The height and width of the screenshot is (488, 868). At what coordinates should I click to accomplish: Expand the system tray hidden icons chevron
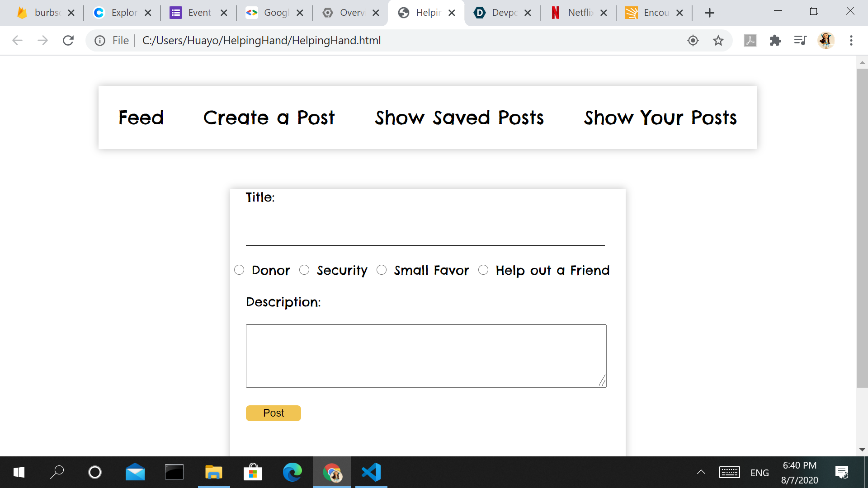pos(701,473)
